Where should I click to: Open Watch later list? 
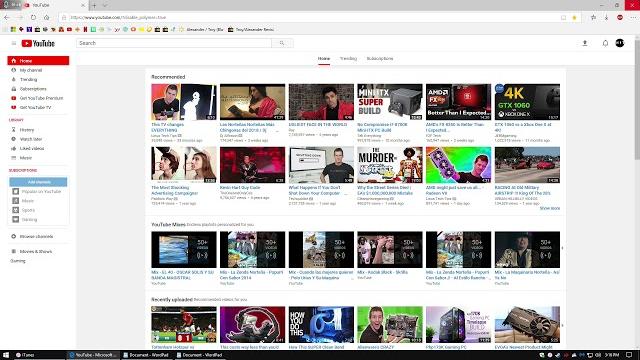[31, 139]
